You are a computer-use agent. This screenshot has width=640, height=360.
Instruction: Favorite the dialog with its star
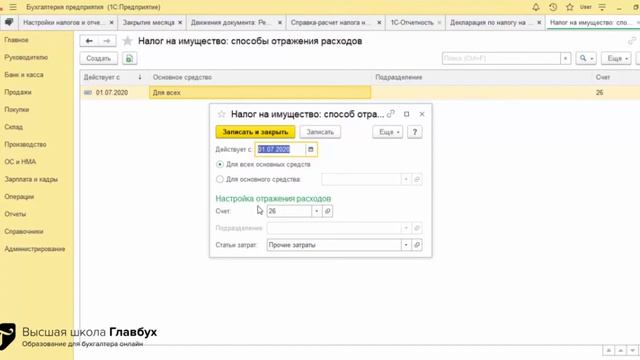[221, 114]
